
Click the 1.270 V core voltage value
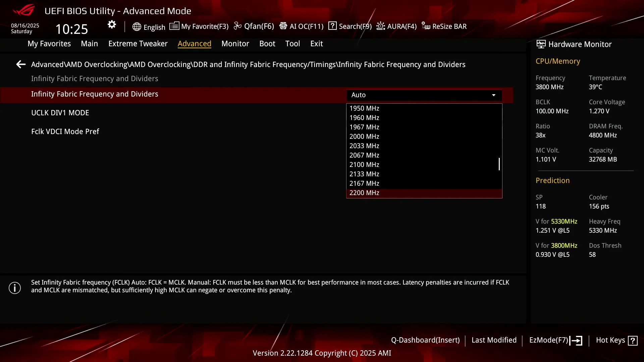[599, 111]
